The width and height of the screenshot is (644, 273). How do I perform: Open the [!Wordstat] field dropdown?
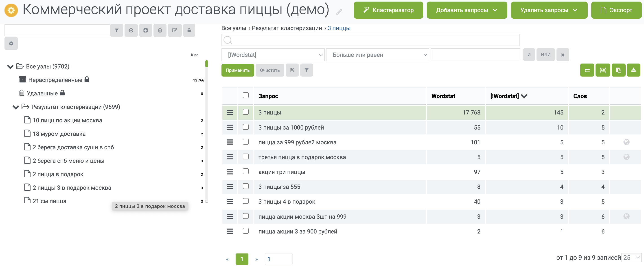coord(273,55)
